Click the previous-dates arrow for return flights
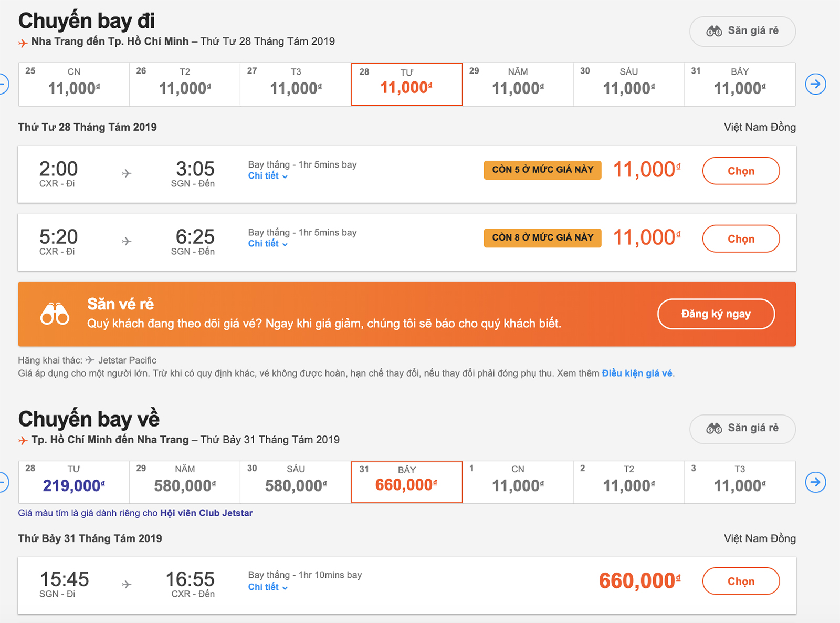The height and width of the screenshot is (623, 840). pyautogui.click(x=3, y=482)
